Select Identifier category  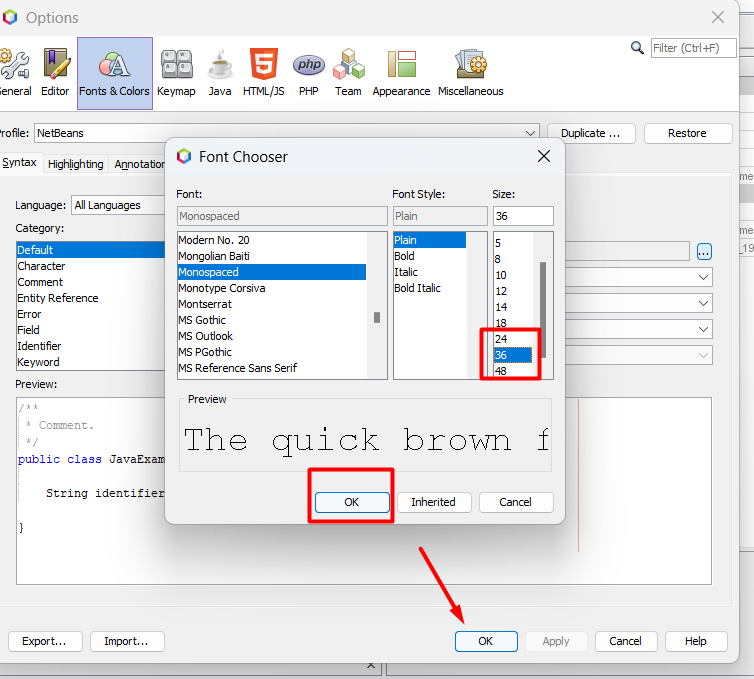pyautogui.click(x=90, y=346)
